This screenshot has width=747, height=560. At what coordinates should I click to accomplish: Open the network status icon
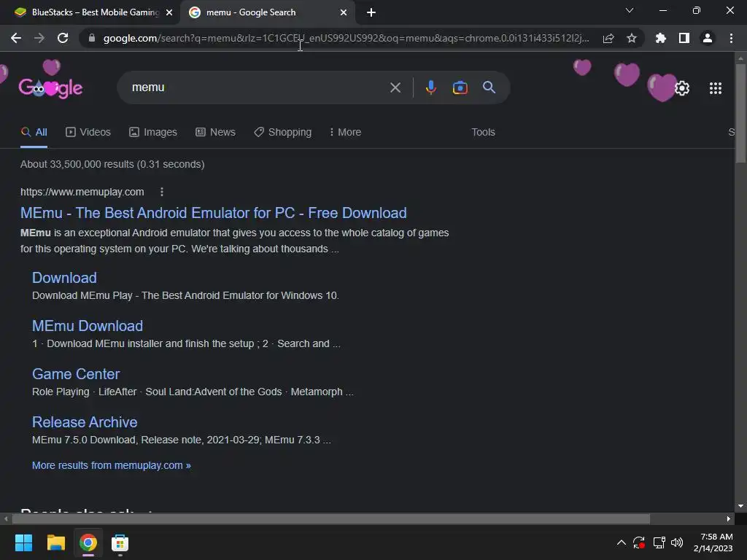coord(659,542)
